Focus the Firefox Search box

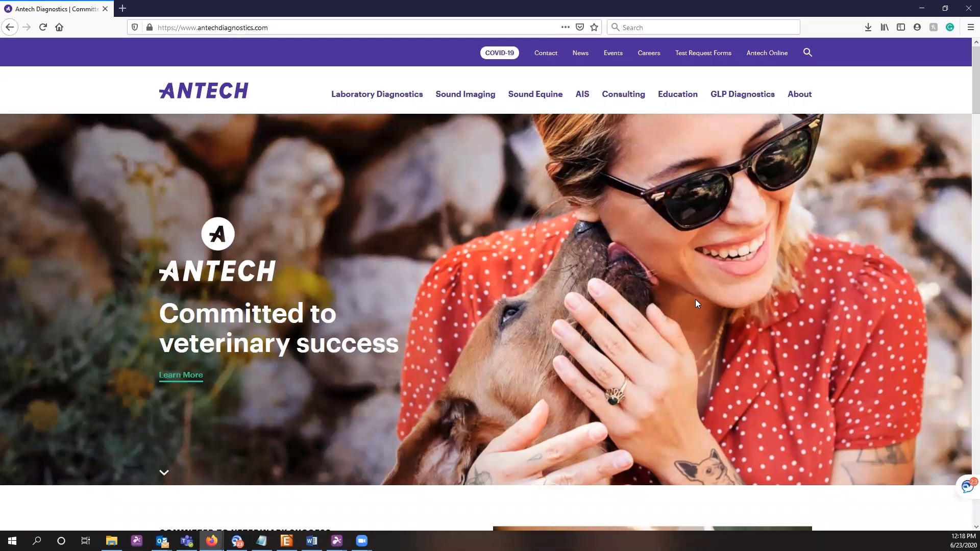point(703,27)
